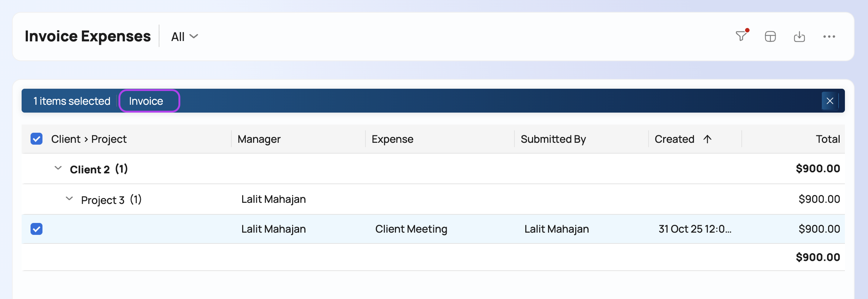The image size is (868, 299).
Task: Collapse the Client 2 group
Action: coord(58,168)
